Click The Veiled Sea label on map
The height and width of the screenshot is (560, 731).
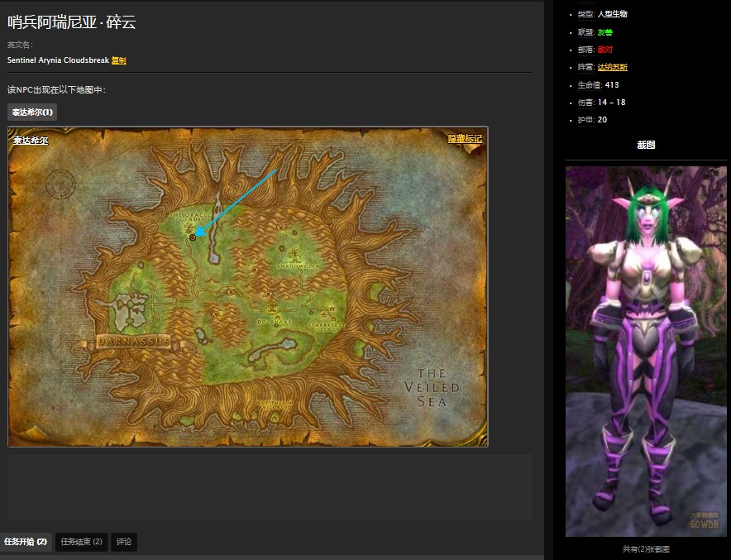(x=431, y=386)
